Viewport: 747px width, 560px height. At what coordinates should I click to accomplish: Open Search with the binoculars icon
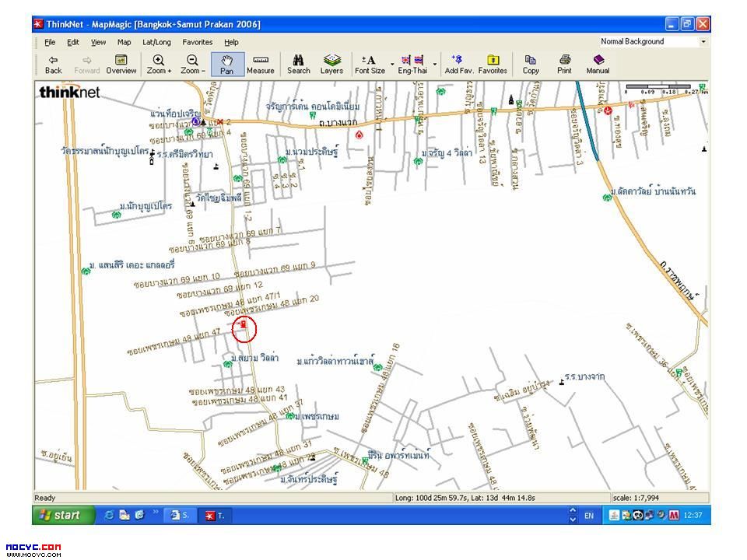299,65
